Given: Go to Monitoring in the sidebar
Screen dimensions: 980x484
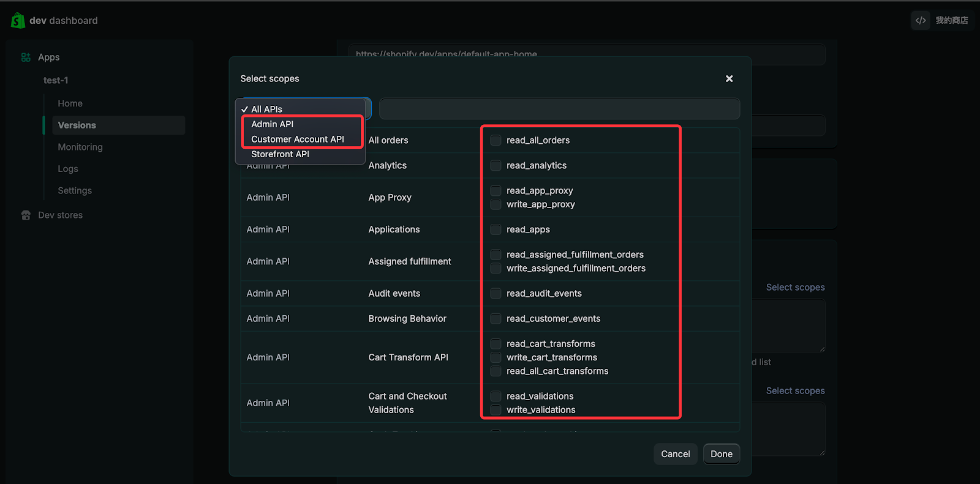Looking at the screenshot, I should [x=80, y=147].
